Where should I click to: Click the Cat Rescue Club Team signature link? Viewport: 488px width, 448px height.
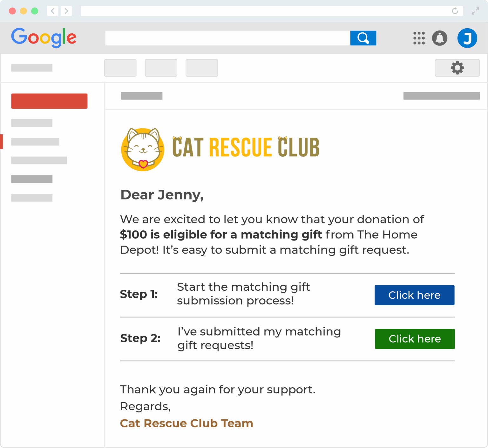[186, 423]
